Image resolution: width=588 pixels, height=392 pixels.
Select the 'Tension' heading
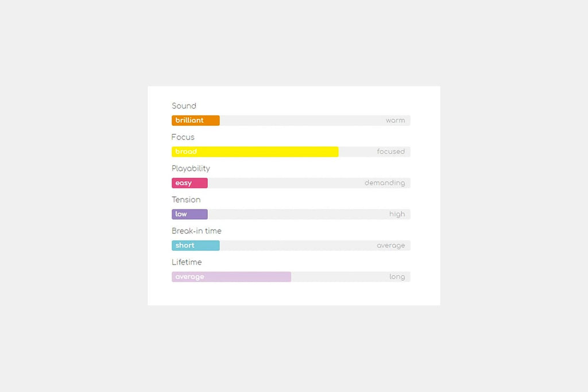pos(186,200)
